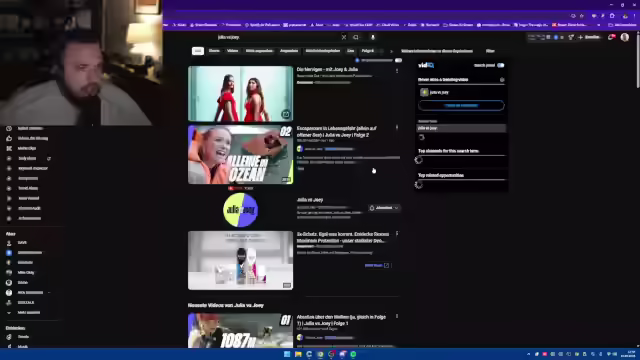Open the YouTube notifications bell

pyautogui.click(x=611, y=37)
